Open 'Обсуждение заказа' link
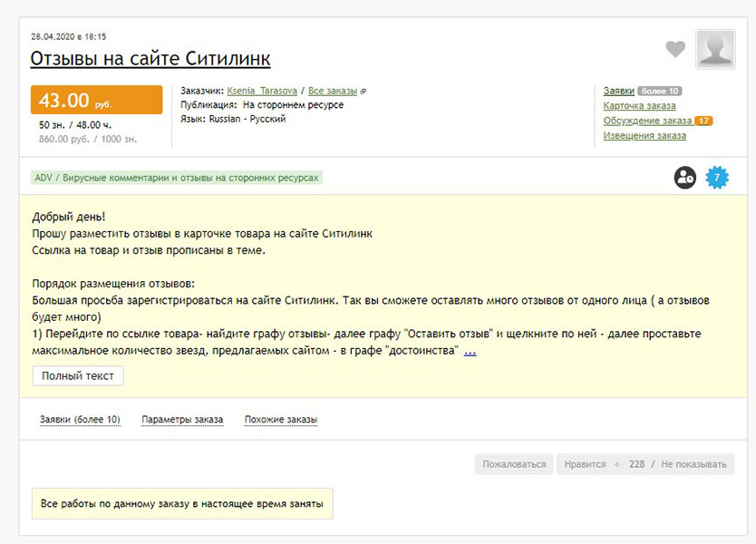 (647, 121)
